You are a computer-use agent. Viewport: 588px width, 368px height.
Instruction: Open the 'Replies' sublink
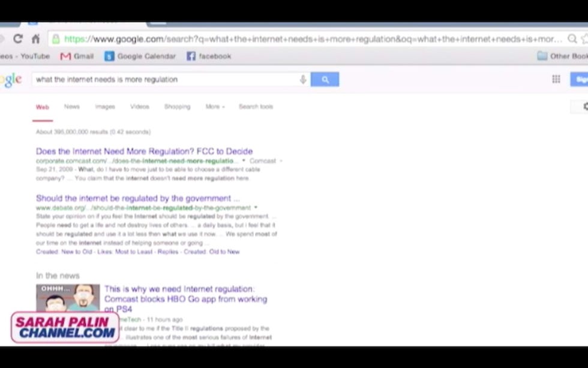coord(168,252)
